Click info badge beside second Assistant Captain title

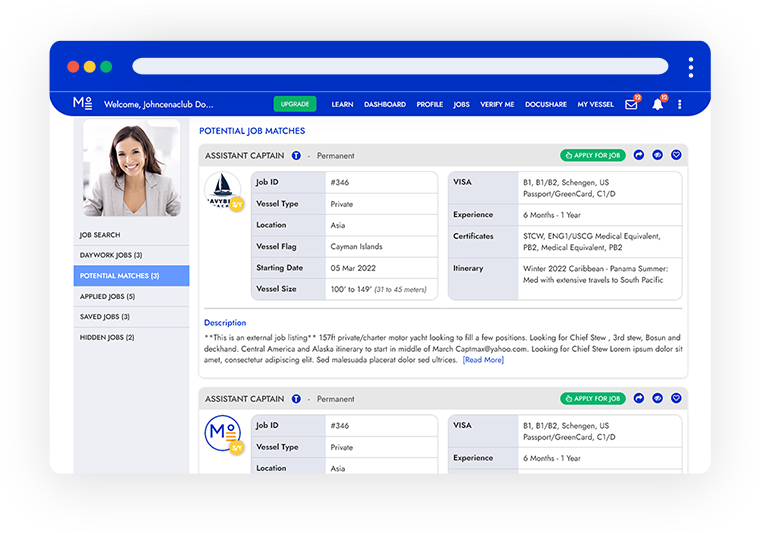[x=296, y=399]
